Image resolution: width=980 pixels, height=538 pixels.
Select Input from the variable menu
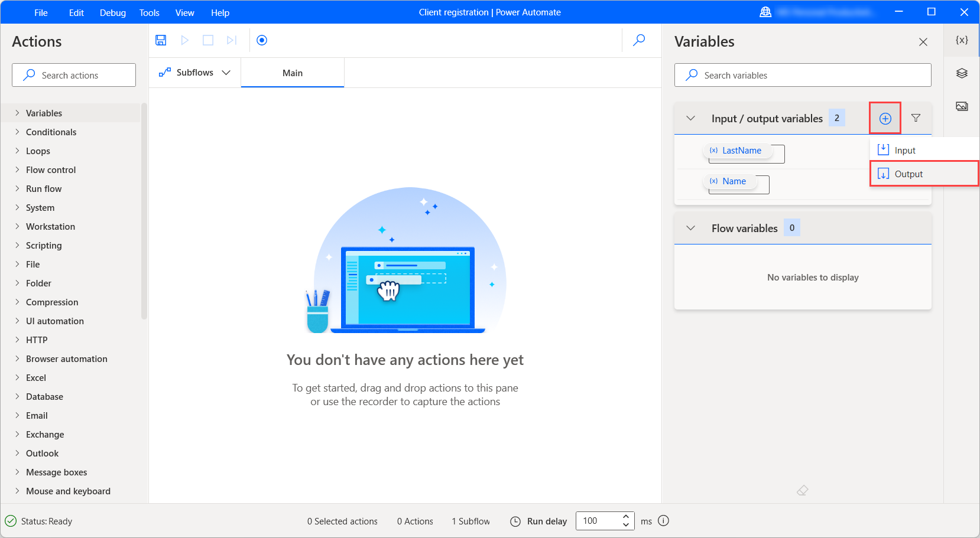coord(904,149)
